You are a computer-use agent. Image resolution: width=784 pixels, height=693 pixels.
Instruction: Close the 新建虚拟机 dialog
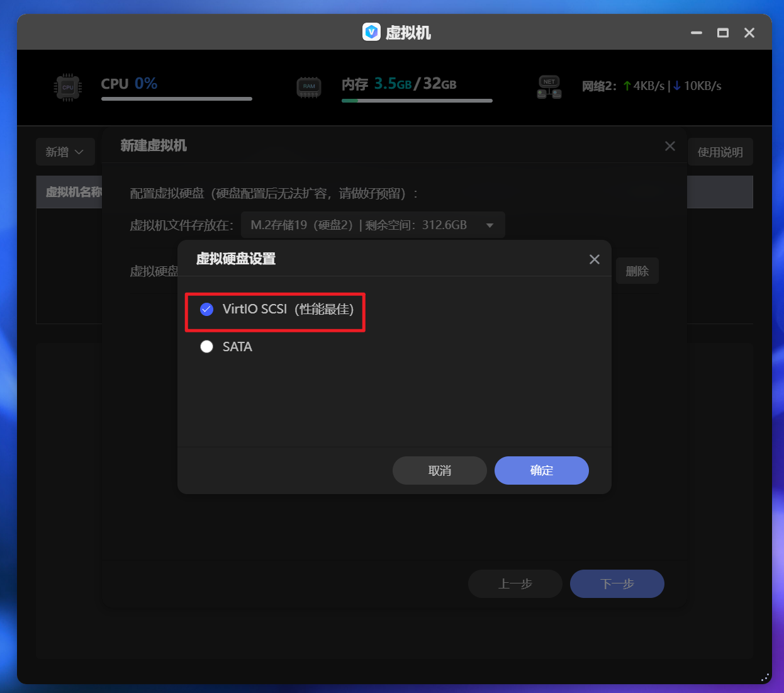pyautogui.click(x=670, y=146)
